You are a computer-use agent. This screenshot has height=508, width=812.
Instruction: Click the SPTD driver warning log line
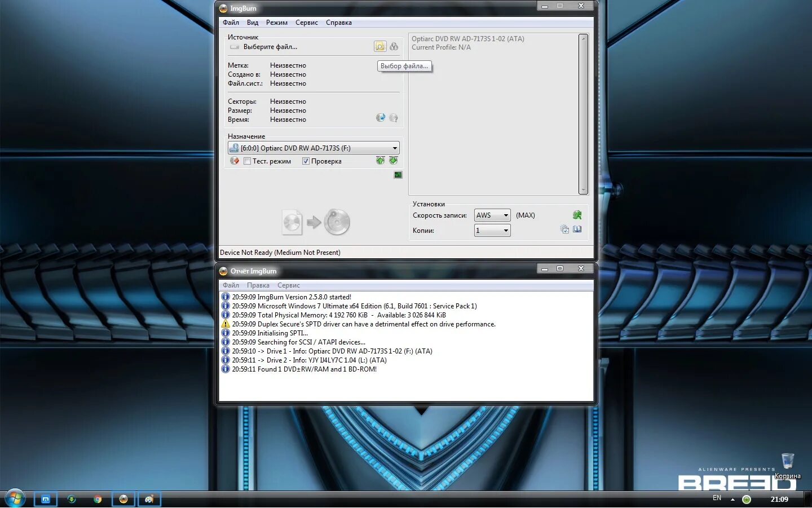pyautogui.click(x=364, y=324)
